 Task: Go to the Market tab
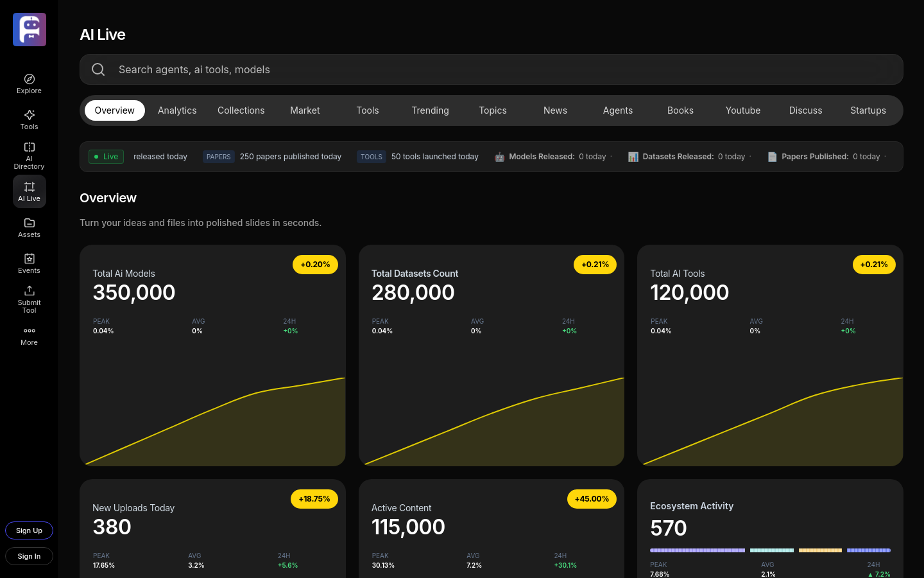tap(305, 110)
